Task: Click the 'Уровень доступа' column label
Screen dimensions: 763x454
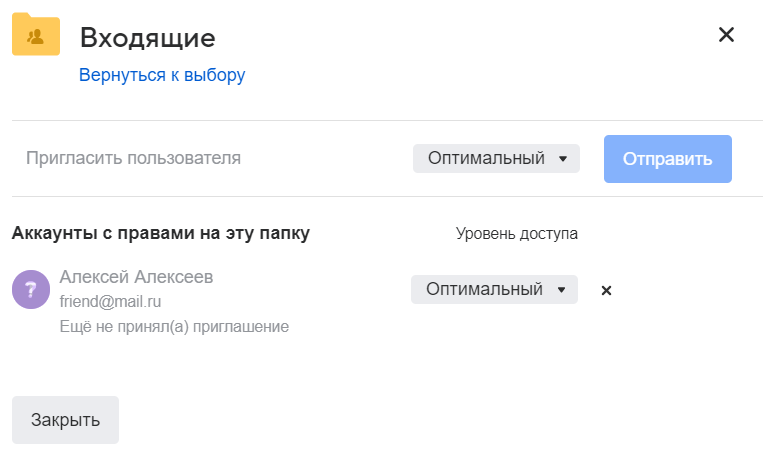Action: 516,234
